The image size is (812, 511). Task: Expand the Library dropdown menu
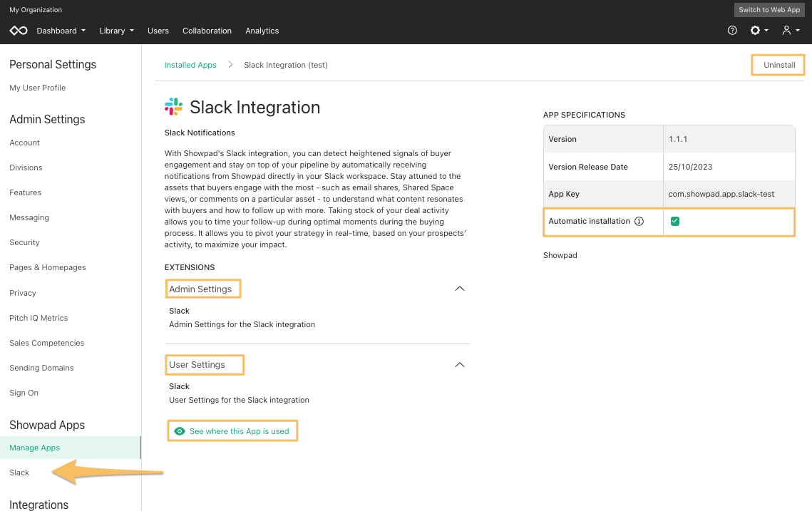pyautogui.click(x=116, y=31)
